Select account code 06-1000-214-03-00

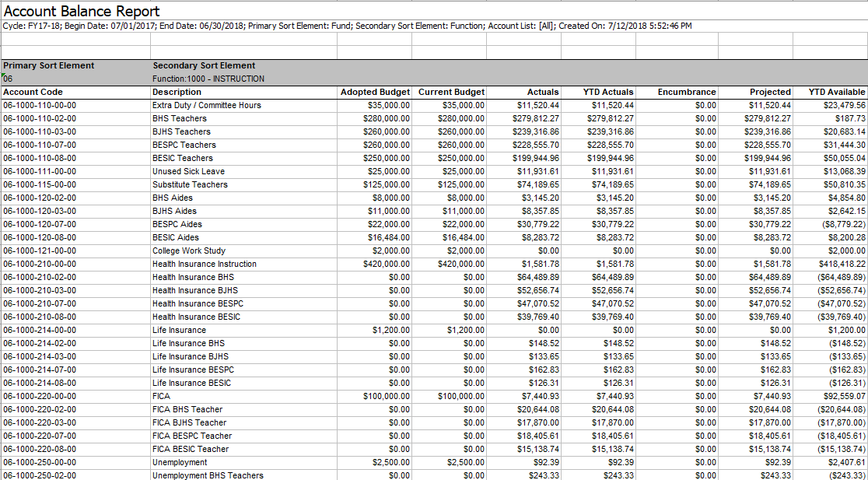(x=40, y=356)
